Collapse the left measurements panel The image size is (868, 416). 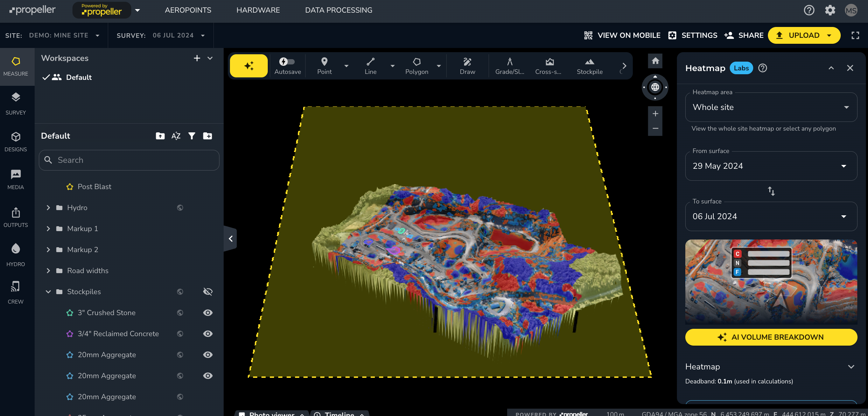tap(230, 239)
